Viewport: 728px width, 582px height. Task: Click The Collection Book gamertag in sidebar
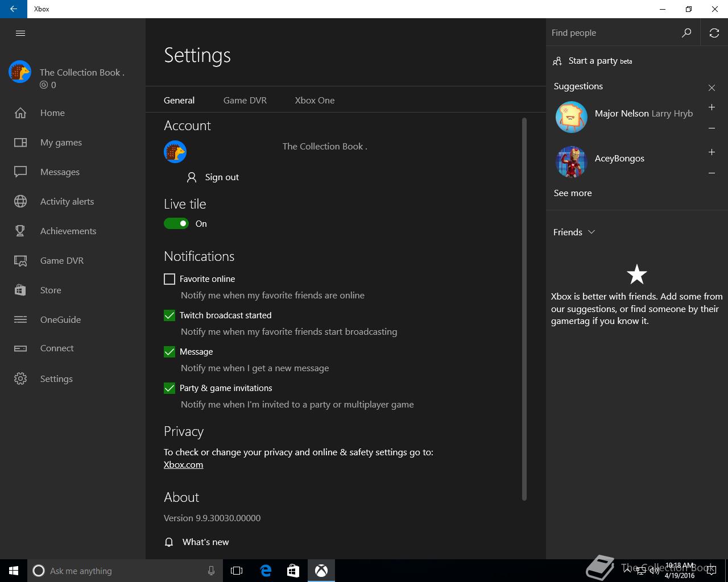pos(82,72)
